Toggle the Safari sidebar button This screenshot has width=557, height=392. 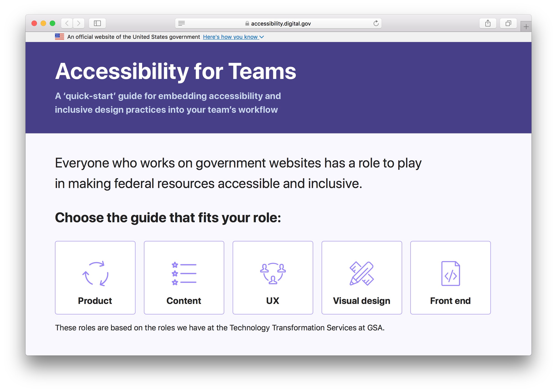(97, 23)
